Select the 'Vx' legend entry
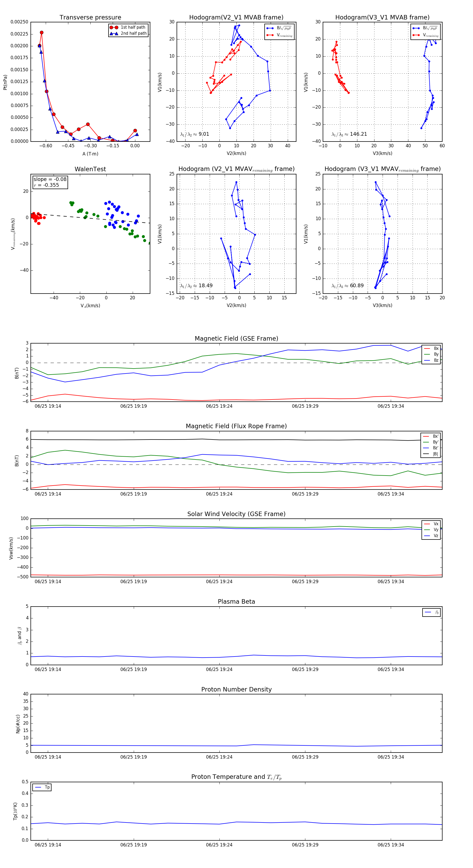Viewport: 473px width, 868px height. [431, 524]
